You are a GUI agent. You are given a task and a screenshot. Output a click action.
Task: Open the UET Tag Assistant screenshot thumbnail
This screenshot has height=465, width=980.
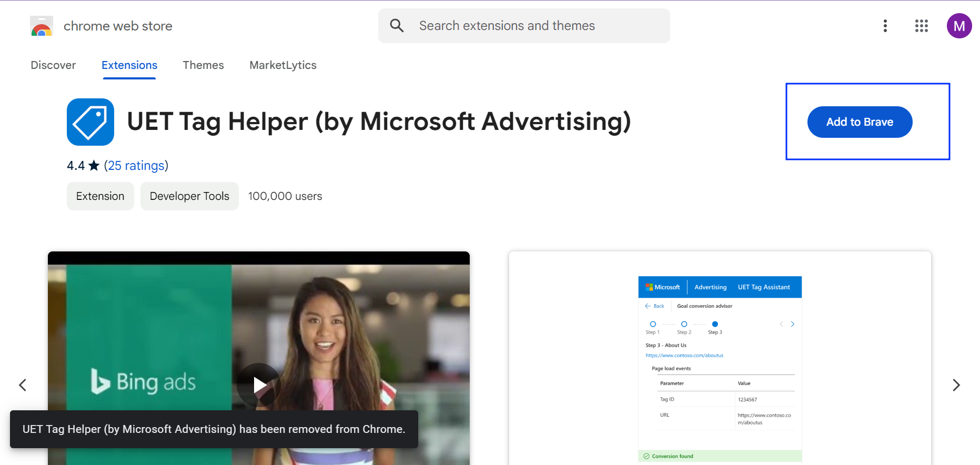point(720,358)
